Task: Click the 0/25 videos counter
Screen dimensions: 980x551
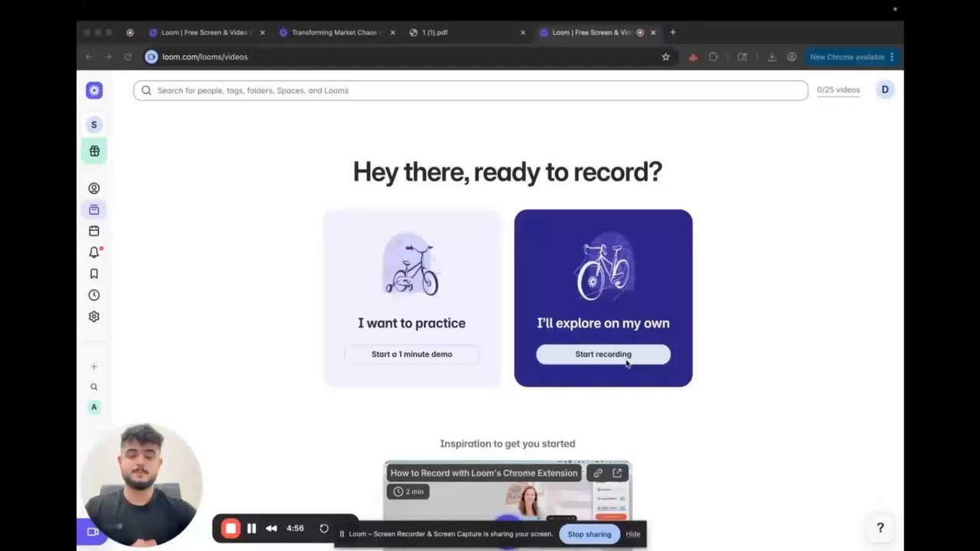Action: point(838,90)
